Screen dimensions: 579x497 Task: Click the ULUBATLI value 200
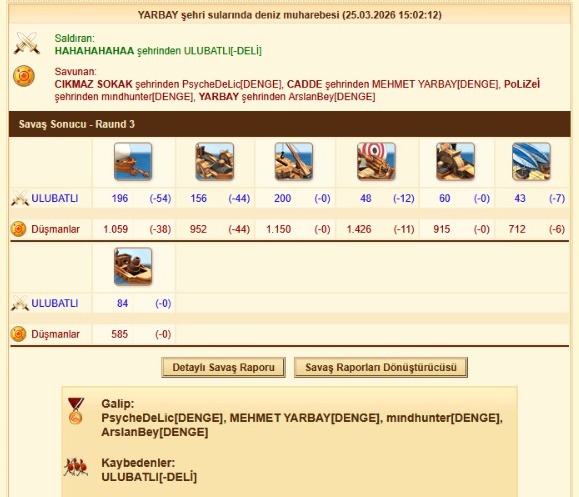pyautogui.click(x=282, y=198)
